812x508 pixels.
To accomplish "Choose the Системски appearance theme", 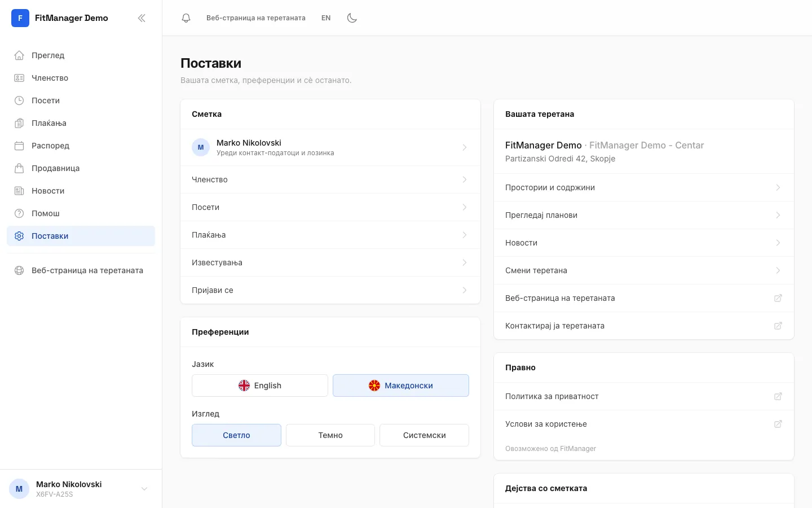I will tap(425, 435).
